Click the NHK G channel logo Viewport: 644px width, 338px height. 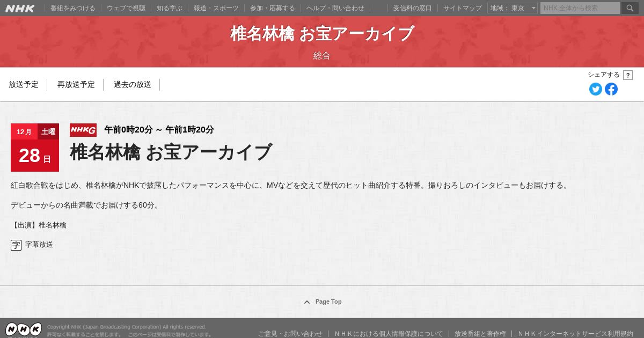[83, 130]
